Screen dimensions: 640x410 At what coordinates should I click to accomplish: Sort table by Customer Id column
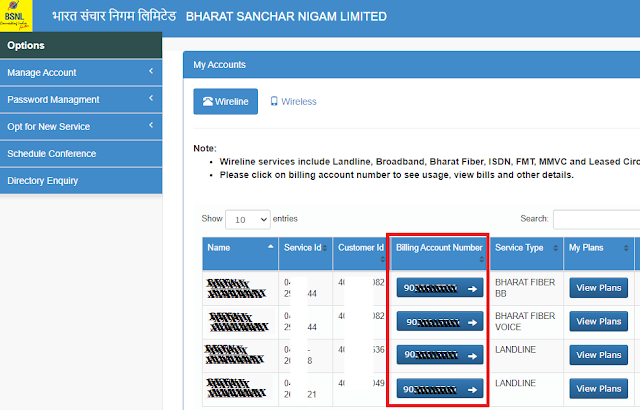point(360,254)
